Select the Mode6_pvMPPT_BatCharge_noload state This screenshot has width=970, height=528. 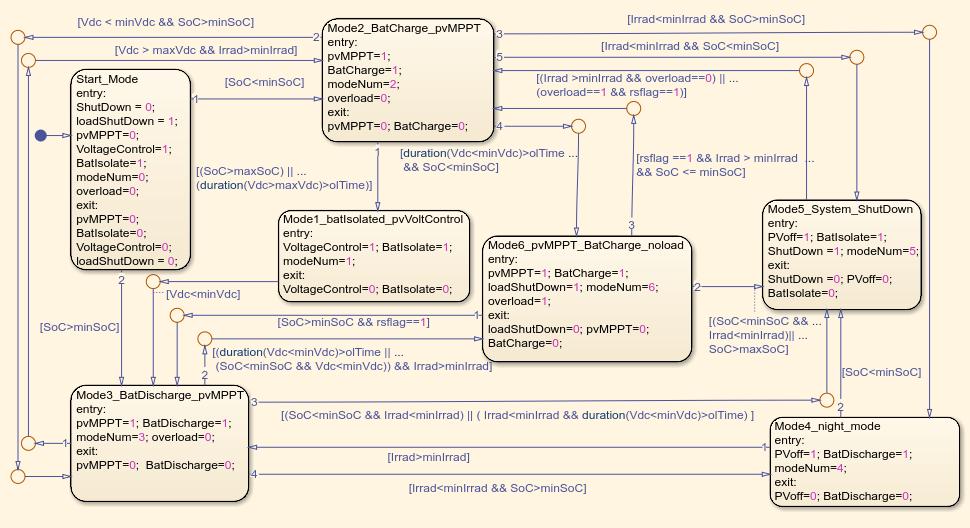coord(586,299)
